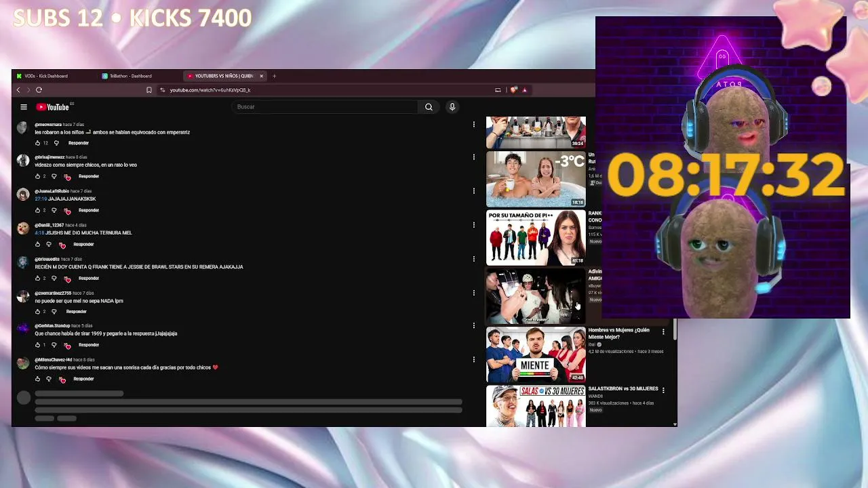Like the comment by @JuanaLaftRubio
Image resolution: width=868 pixels, height=488 pixels.
tap(38, 210)
